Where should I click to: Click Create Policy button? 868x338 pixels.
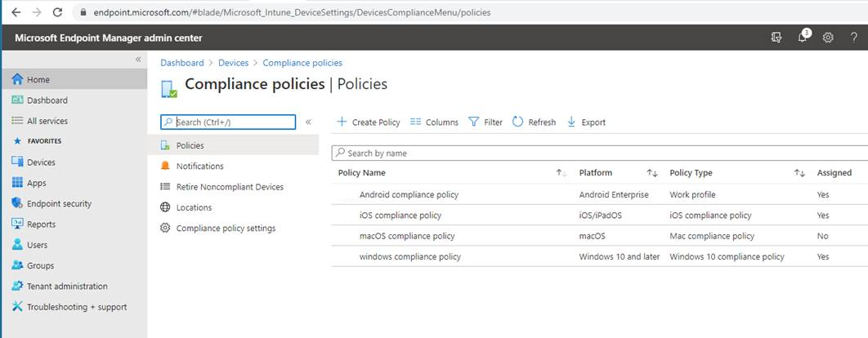[369, 122]
